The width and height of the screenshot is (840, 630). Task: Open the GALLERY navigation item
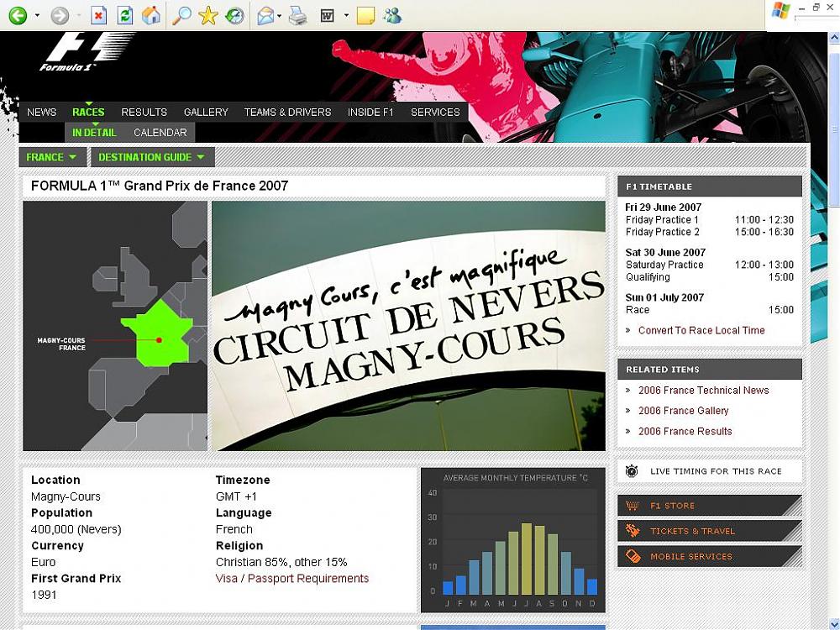point(207,112)
